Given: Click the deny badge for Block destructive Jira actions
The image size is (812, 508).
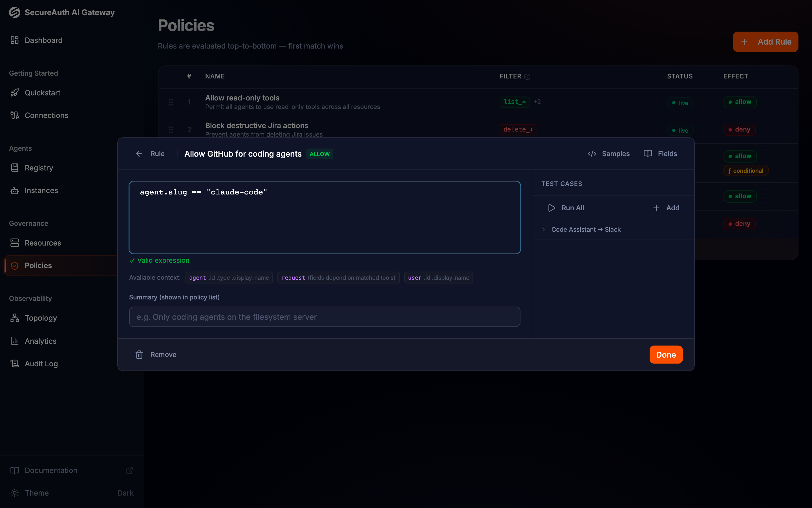Looking at the screenshot, I should (x=739, y=129).
